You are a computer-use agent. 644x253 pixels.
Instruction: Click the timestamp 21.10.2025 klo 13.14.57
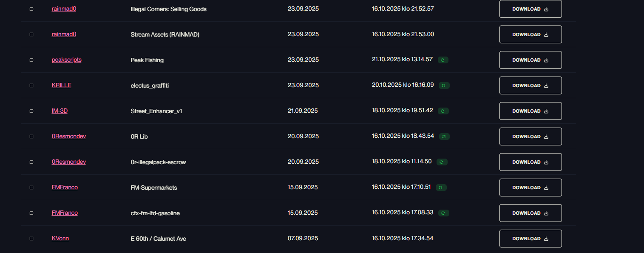point(402,59)
